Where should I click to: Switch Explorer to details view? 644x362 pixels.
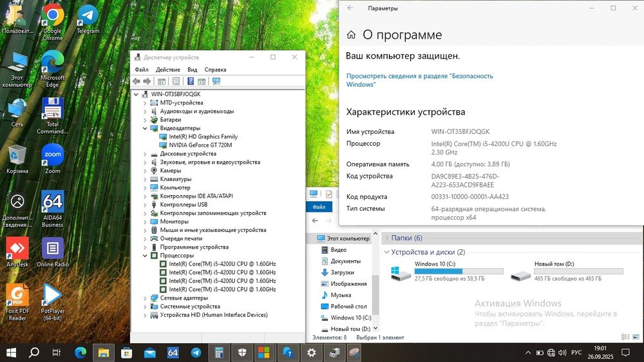(625, 337)
